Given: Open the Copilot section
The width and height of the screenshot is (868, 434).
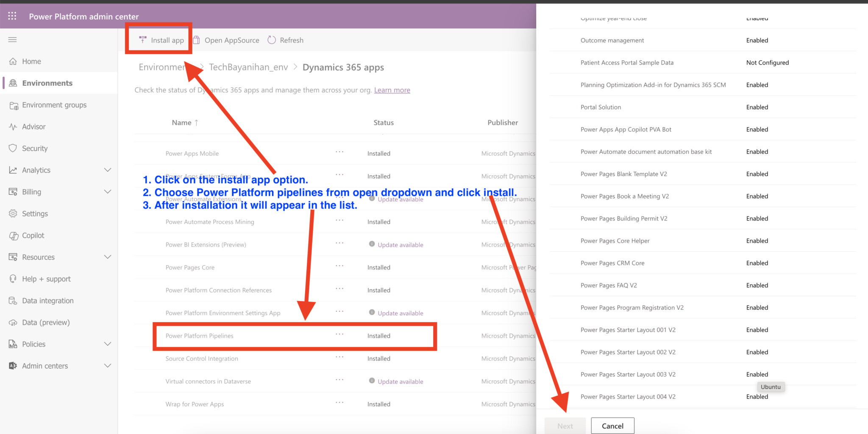Looking at the screenshot, I should 14,235.
